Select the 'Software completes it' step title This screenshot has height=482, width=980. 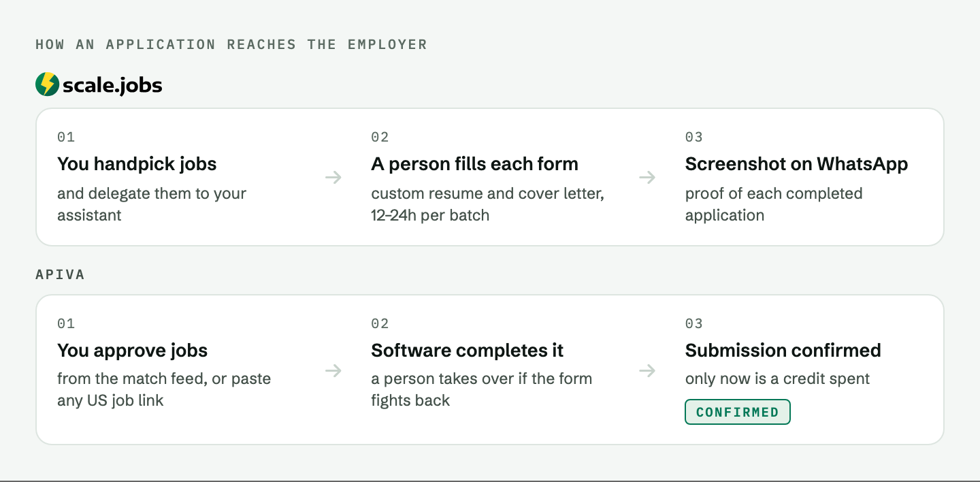[468, 351]
